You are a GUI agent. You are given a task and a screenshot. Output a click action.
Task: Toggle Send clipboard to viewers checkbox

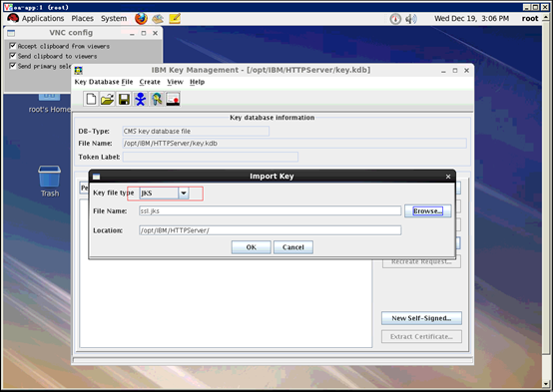click(13, 56)
